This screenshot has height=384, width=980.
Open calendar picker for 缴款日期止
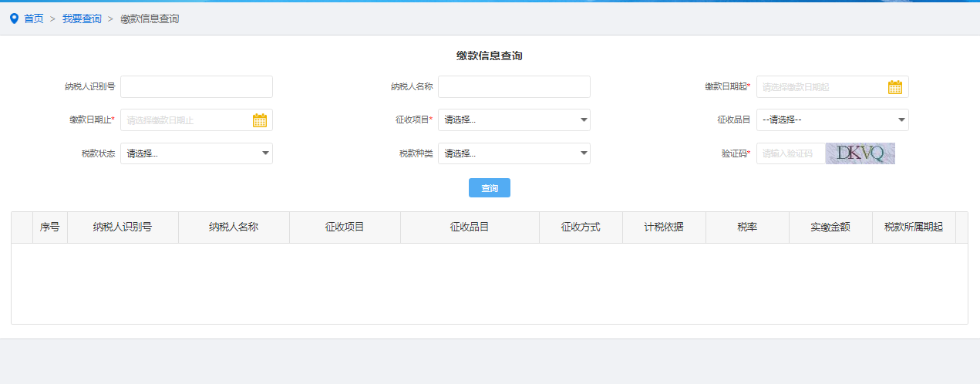click(x=259, y=120)
